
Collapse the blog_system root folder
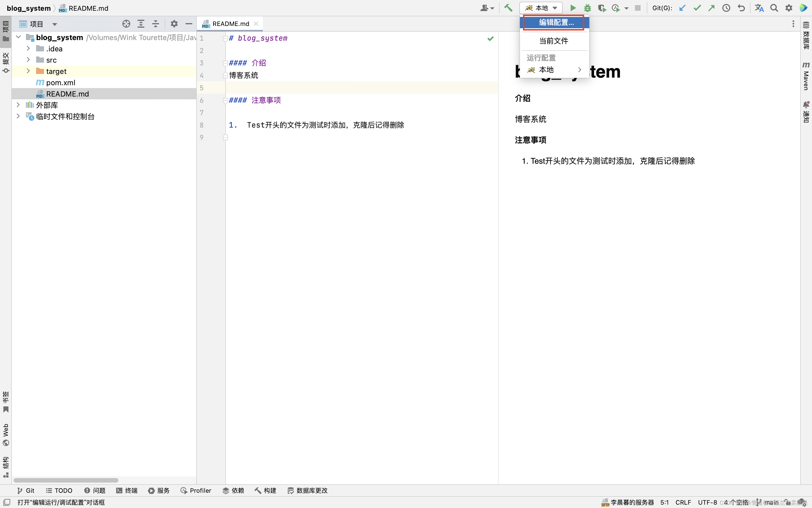pyautogui.click(x=18, y=37)
